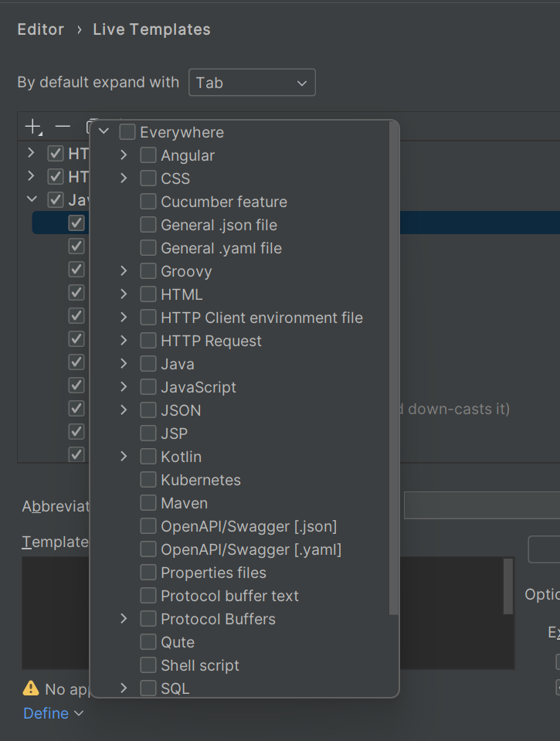Expand the JSON context node

[x=124, y=410]
